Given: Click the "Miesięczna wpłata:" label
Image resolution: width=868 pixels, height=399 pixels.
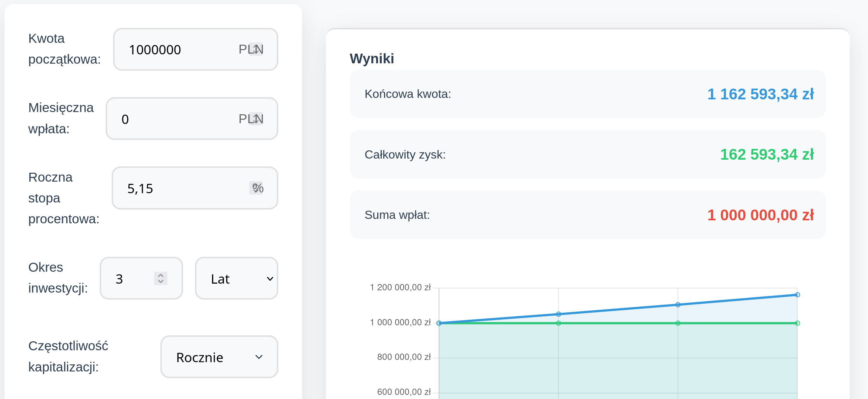Looking at the screenshot, I should [x=61, y=118].
